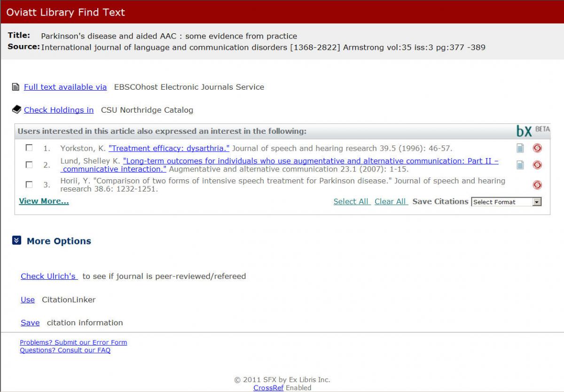Open Problems? Submit our Error Form
The width and height of the screenshot is (564, 392).
click(73, 342)
